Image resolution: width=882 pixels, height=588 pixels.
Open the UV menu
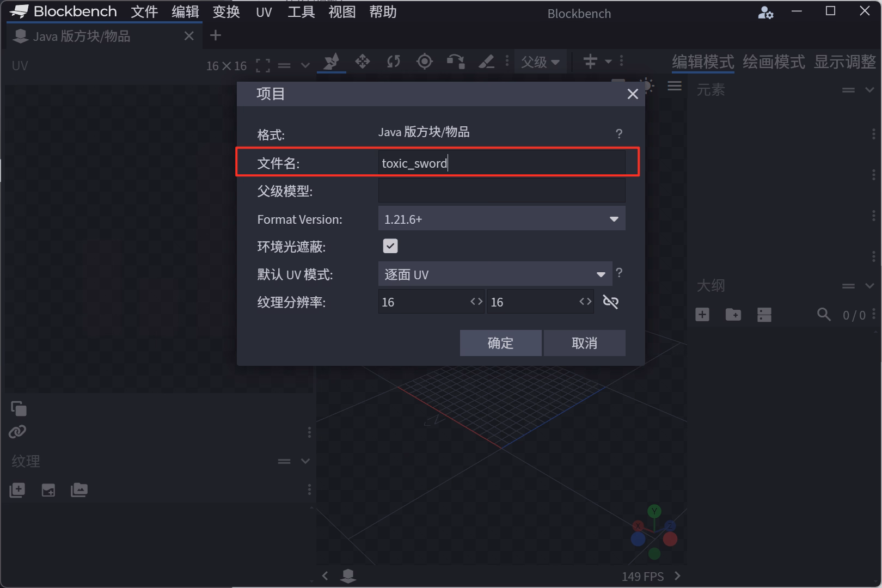(264, 12)
